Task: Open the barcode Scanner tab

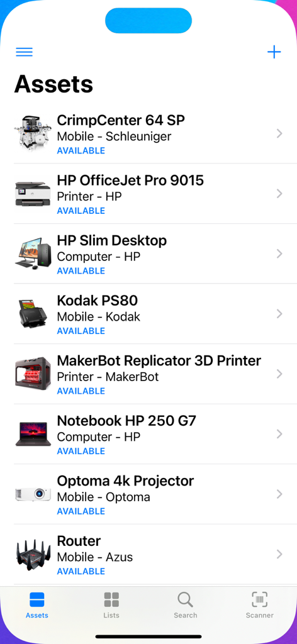Action: coord(260,605)
